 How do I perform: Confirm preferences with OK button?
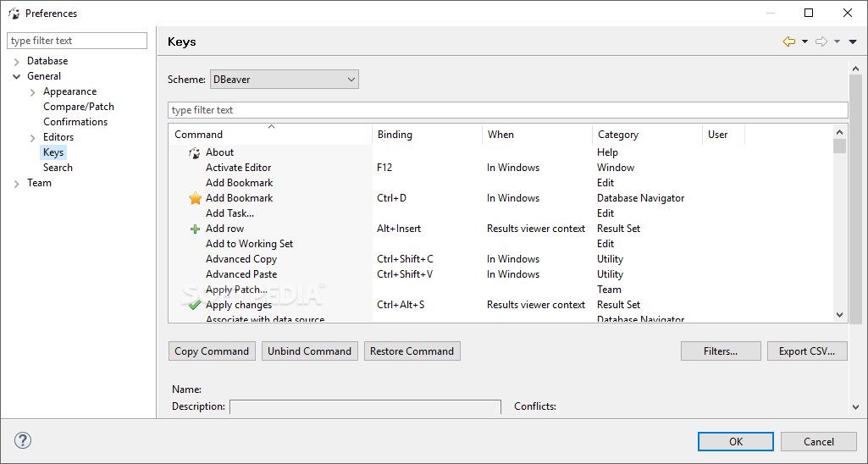736,441
